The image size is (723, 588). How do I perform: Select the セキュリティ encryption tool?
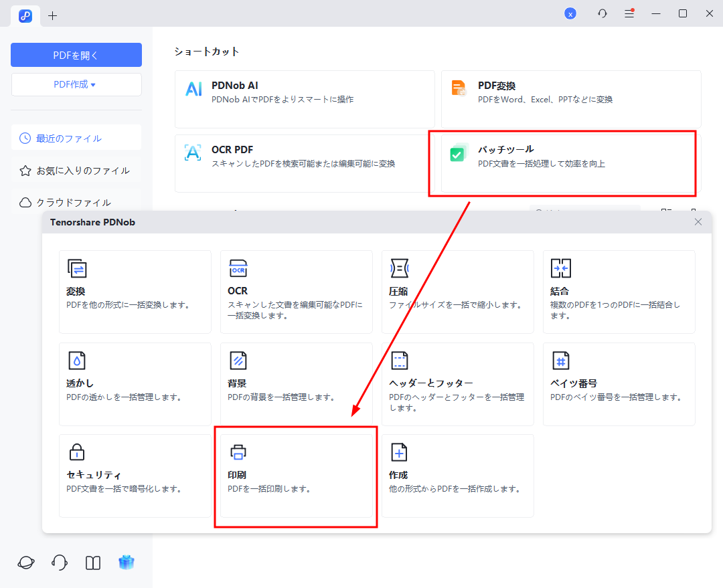pos(135,476)
